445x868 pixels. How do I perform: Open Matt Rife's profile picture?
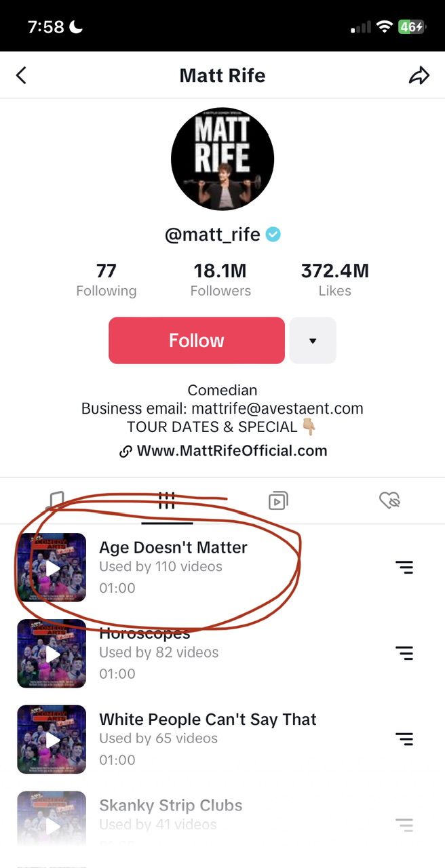click(x=222, y=158)
